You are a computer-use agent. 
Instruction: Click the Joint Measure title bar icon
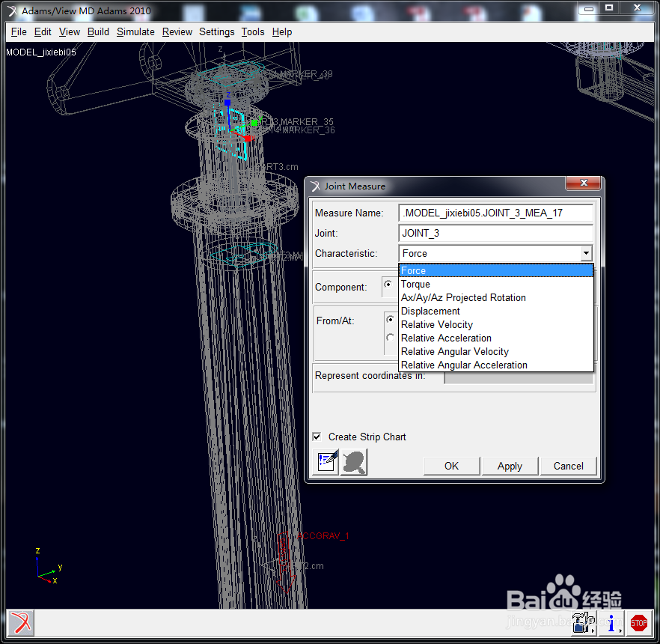(315, 186)
